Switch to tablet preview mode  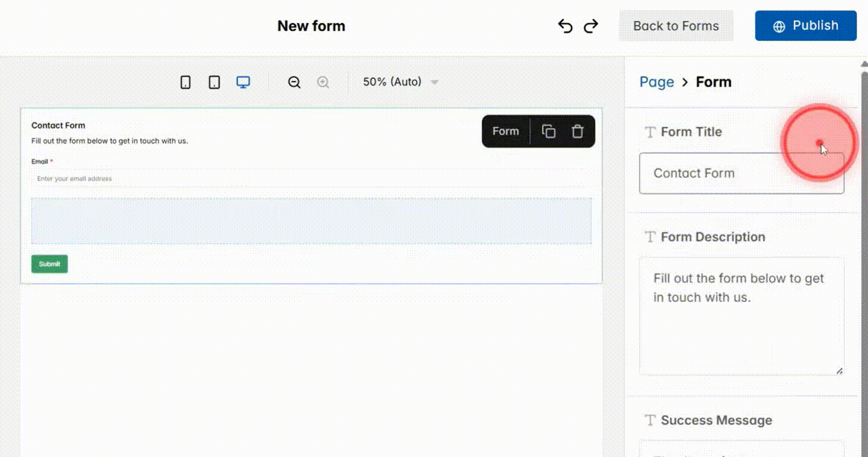click(214, 81)
